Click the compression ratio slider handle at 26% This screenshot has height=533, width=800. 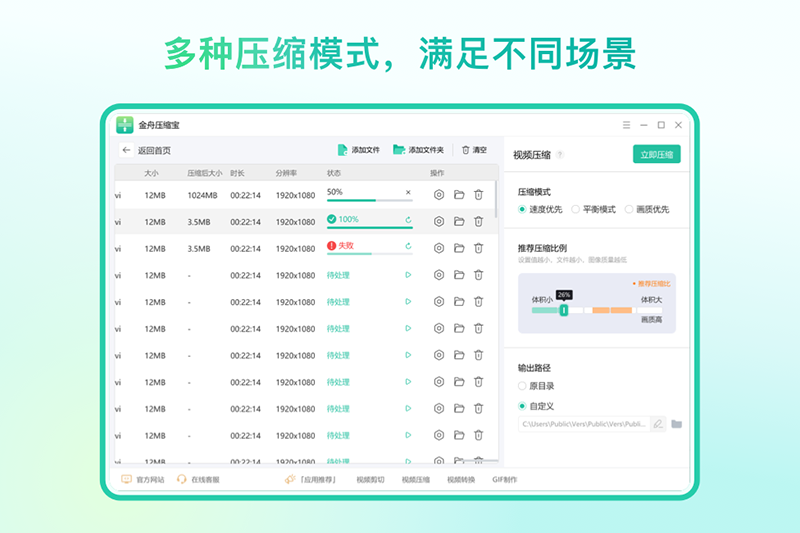click(564, 310)
